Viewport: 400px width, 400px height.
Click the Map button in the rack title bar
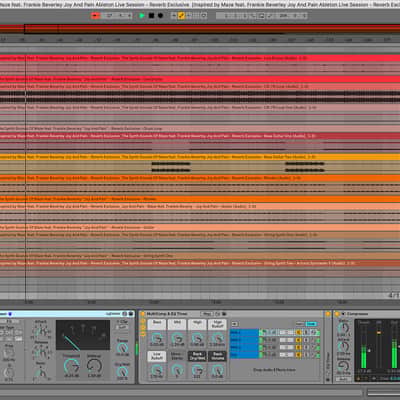(206, 314)
